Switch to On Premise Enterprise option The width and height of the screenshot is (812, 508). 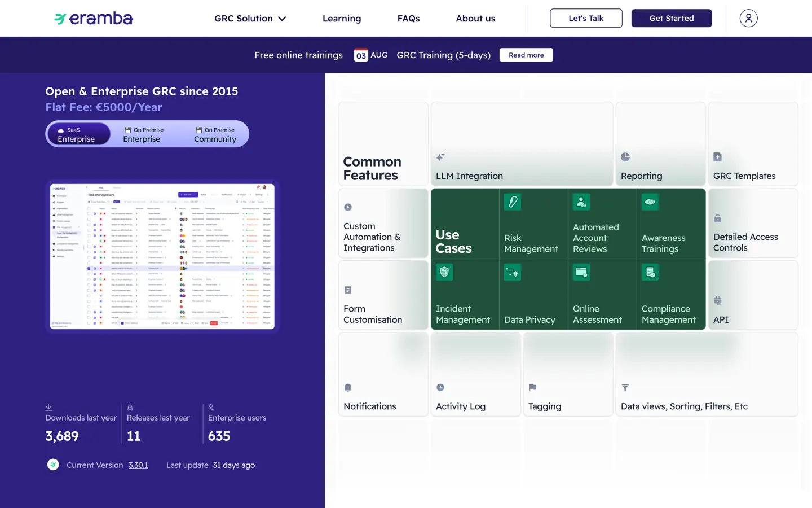(x=143, y=134)
